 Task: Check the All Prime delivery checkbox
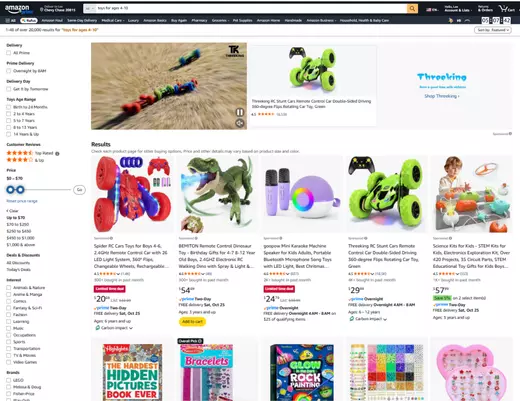point(9,53)
